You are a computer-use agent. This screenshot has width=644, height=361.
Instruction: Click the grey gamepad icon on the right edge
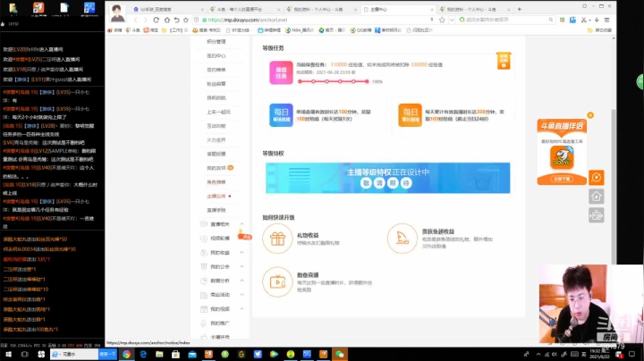pos(597,215)
